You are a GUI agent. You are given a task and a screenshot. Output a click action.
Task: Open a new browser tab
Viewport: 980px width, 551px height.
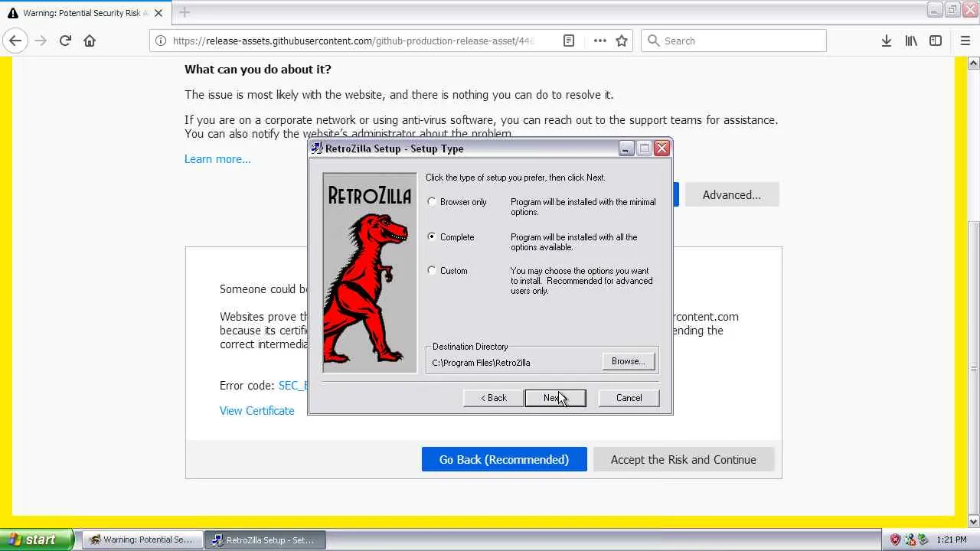pos(184,12)
